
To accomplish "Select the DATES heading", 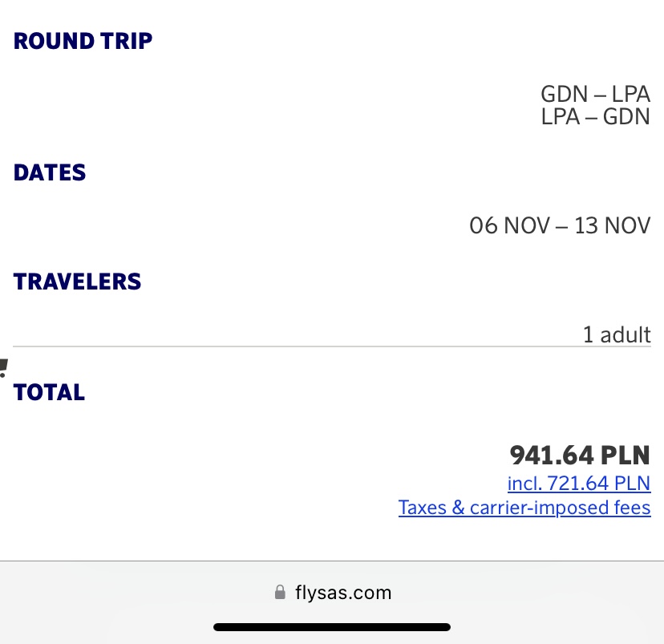I will (50, 172).
